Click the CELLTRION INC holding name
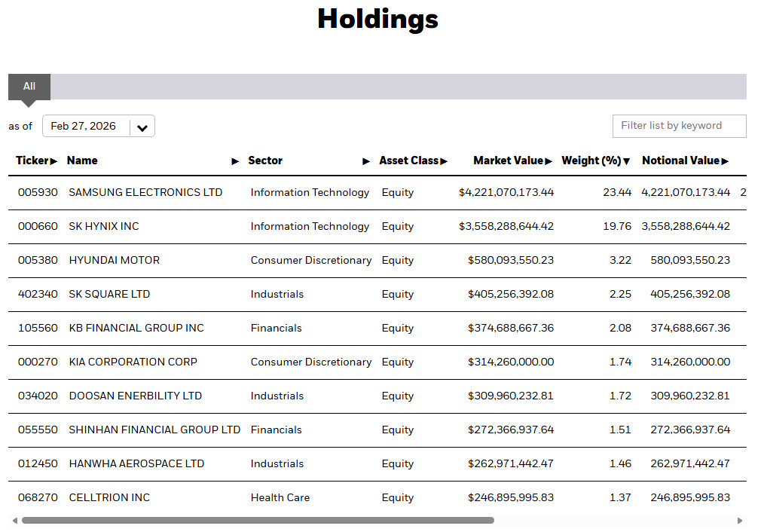This screenshot has height=532, width=764. [109, 497]
